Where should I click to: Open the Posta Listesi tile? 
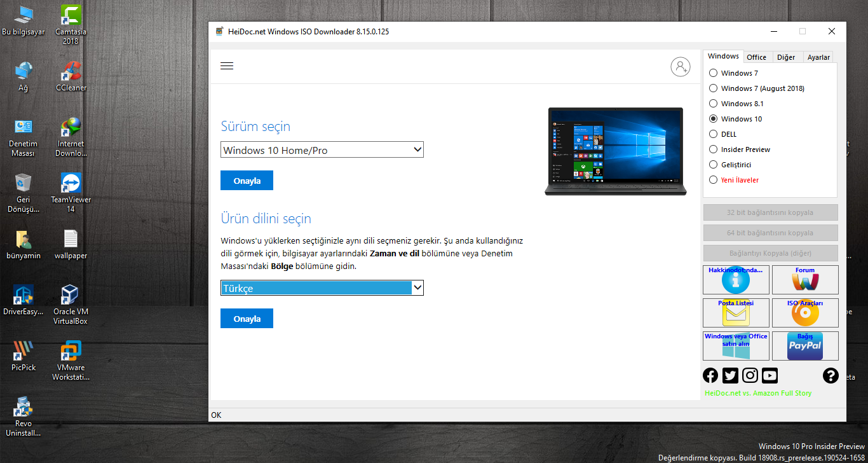736,313
